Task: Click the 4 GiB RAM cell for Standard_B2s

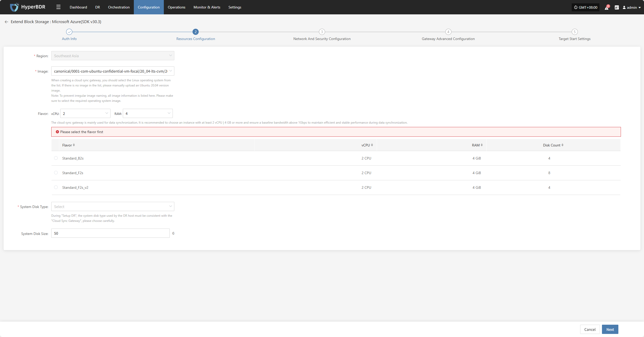Action: pos(477,158)
